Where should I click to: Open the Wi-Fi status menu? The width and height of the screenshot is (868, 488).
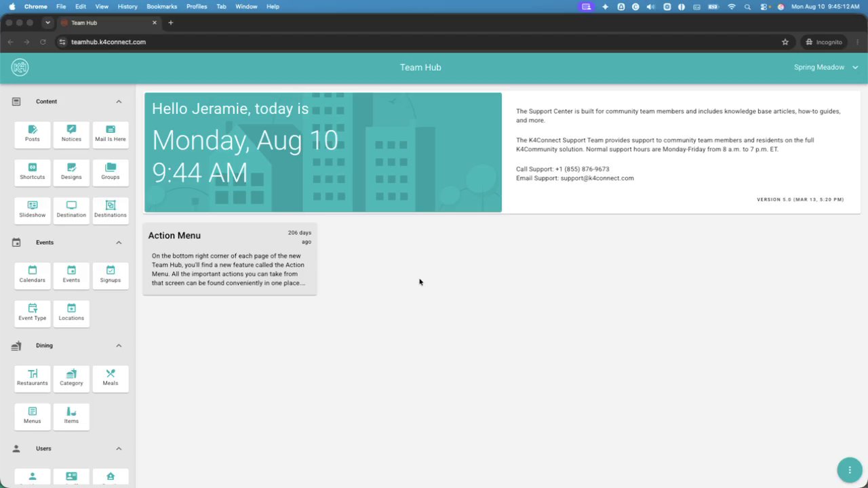(x=732, y=6)
